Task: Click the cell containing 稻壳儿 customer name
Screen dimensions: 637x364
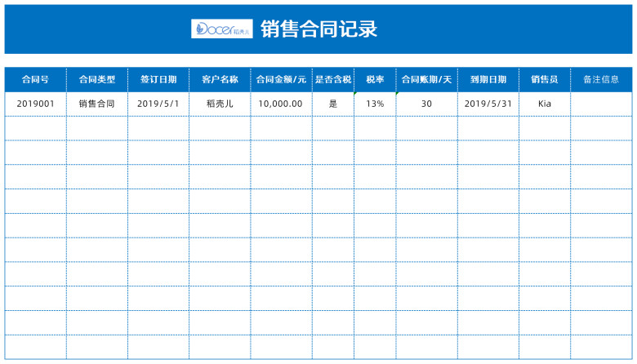Action: pyautogui.click(x=220, y=104)
